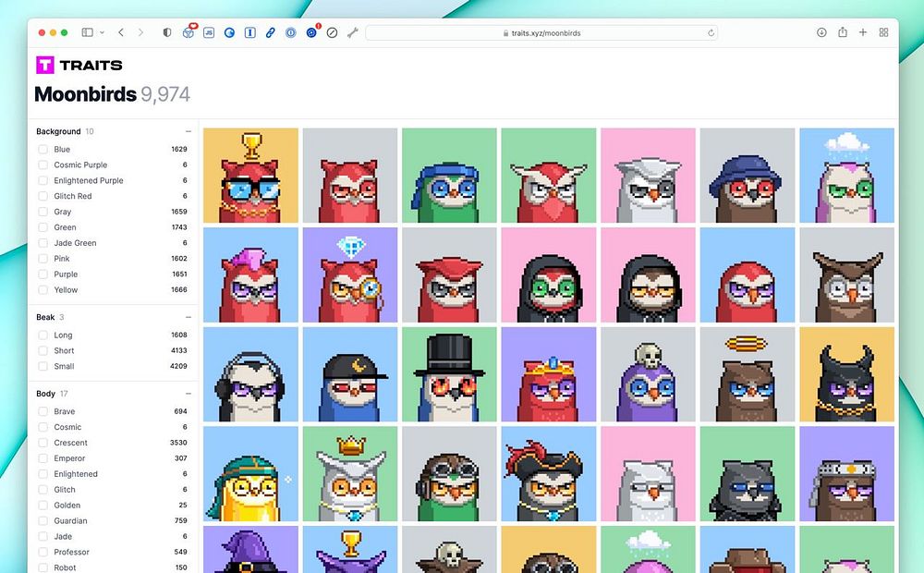Image resolution: width=924 pixels, height=573 pixels.
Task: Open the purple owl with skull on head
Action: click(649, 374)
